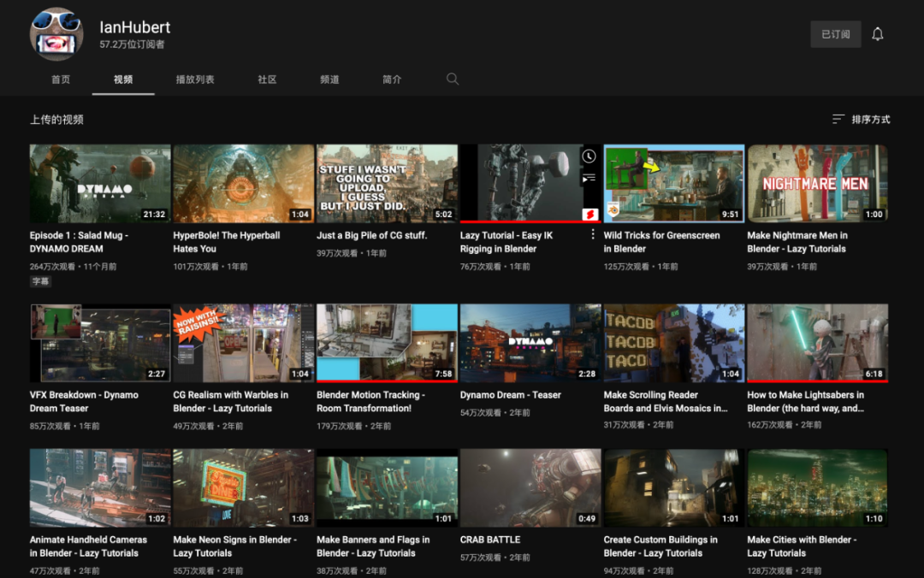Expand the 排序方式 sort dropdown
Image resolution: width=924 pixels, height=578 pixels.
[x=870, y=120]
